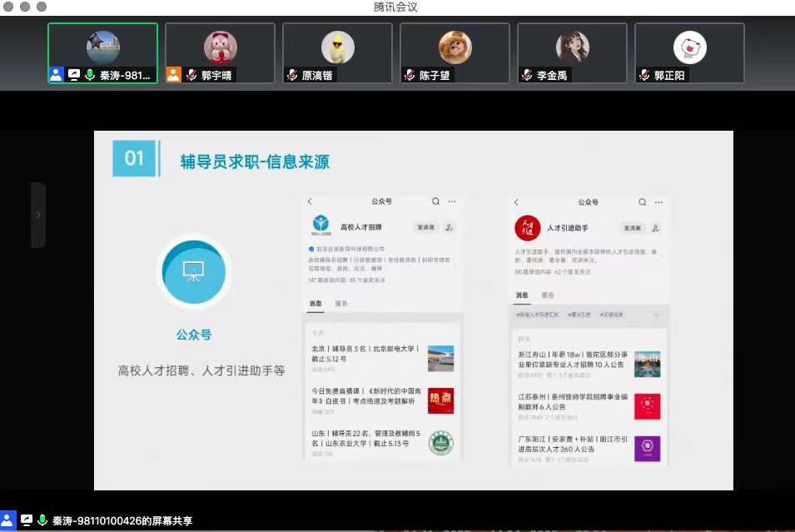This screenshot has width=795, height=532.
Task: Expand the collapsed left side panel arrow
Action: (37, 215)
